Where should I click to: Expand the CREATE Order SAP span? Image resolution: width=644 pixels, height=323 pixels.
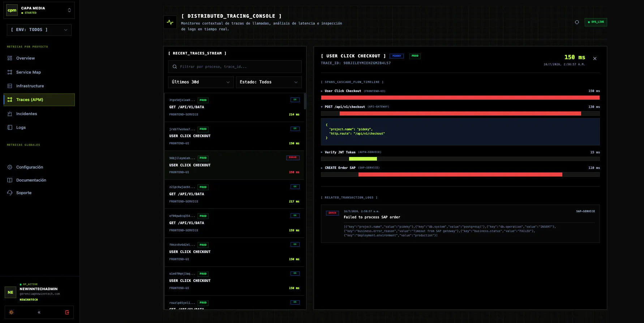(322, 168)
